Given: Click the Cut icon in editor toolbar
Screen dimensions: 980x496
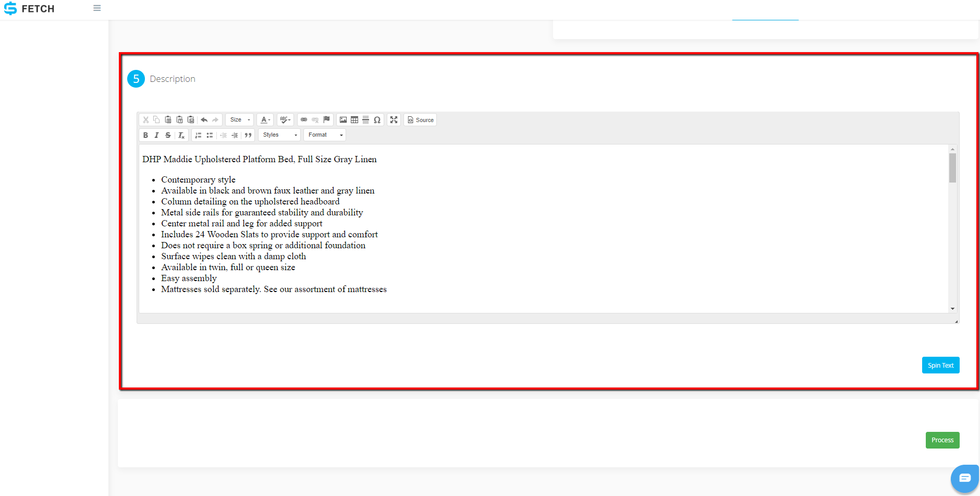Looking at the screenshot, I should pyautogui.click(x=146, y=120).
